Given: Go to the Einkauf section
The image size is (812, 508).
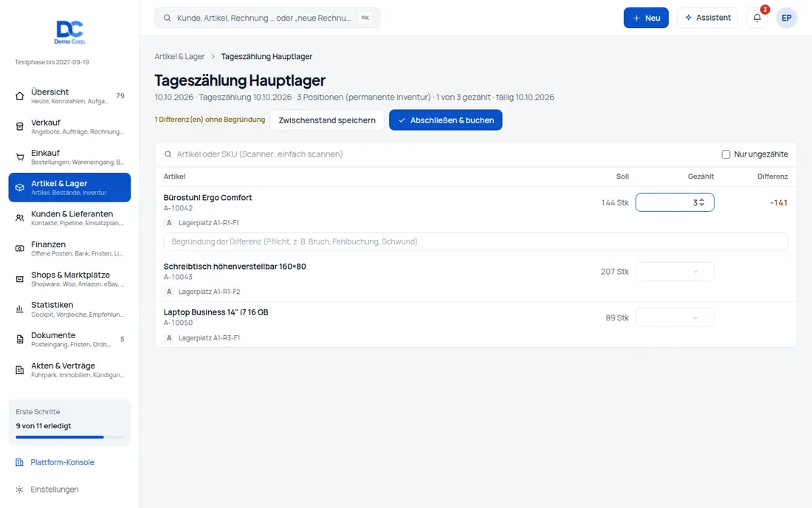Looking at the screenshot, I should 69,157.
